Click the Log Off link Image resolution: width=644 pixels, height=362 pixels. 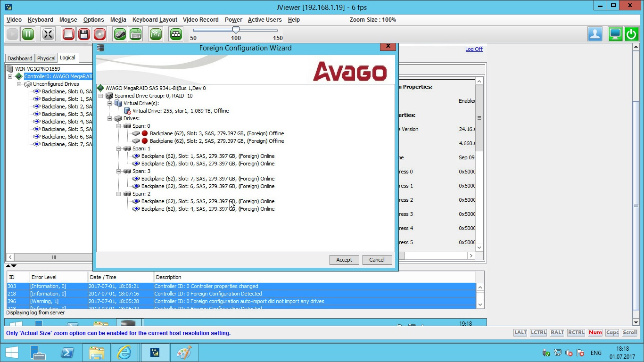tap(474, 49)
